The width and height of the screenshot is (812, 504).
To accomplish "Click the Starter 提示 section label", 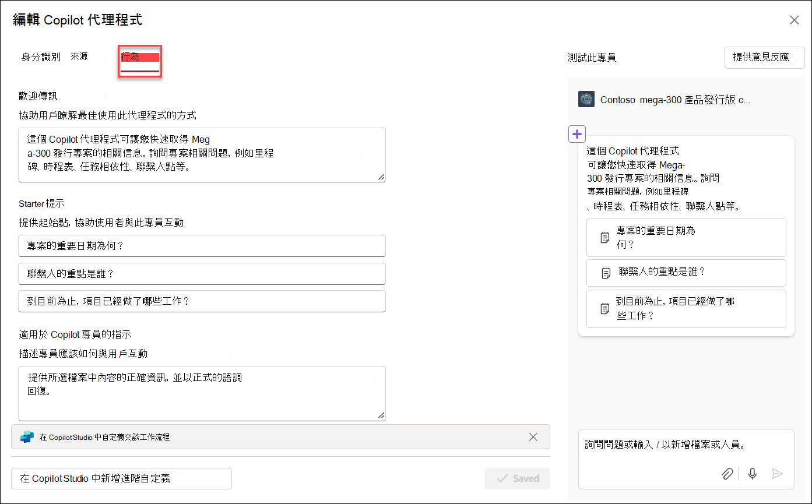I will click(41, 203).
